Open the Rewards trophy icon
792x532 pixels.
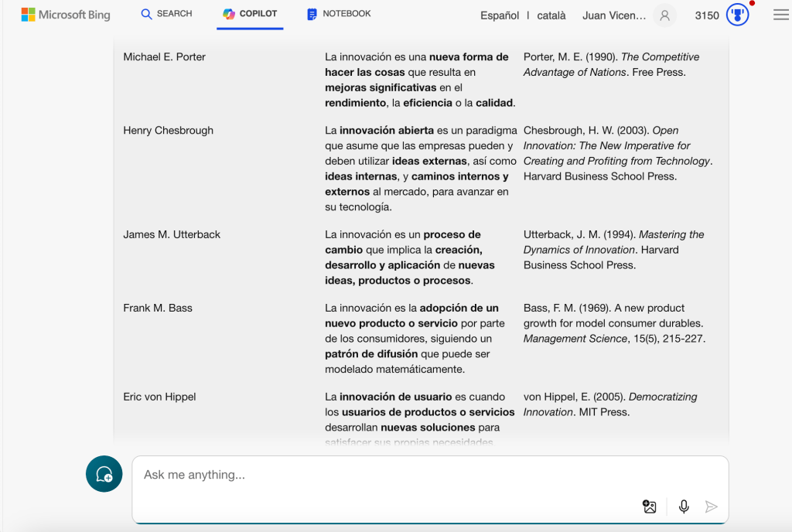coord(738,15)
